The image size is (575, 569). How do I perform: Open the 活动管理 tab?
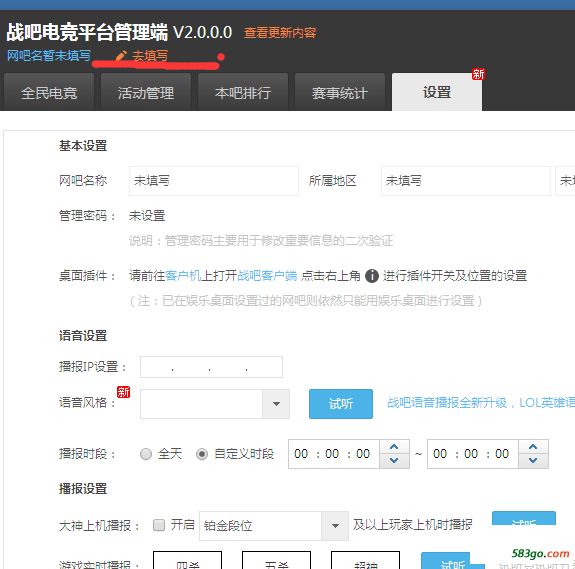click(x=146, y=92)
